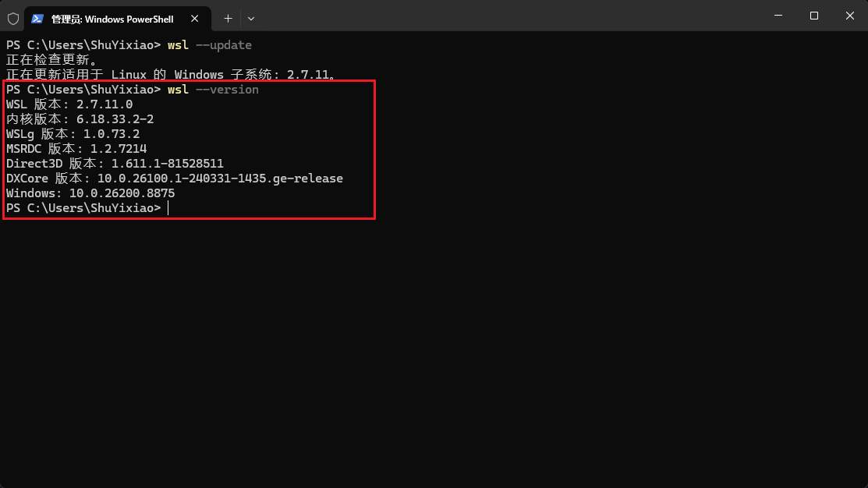Expand the new tab profile dropdown
Viewport: 868px width, 488px height.
click(251, 19)
